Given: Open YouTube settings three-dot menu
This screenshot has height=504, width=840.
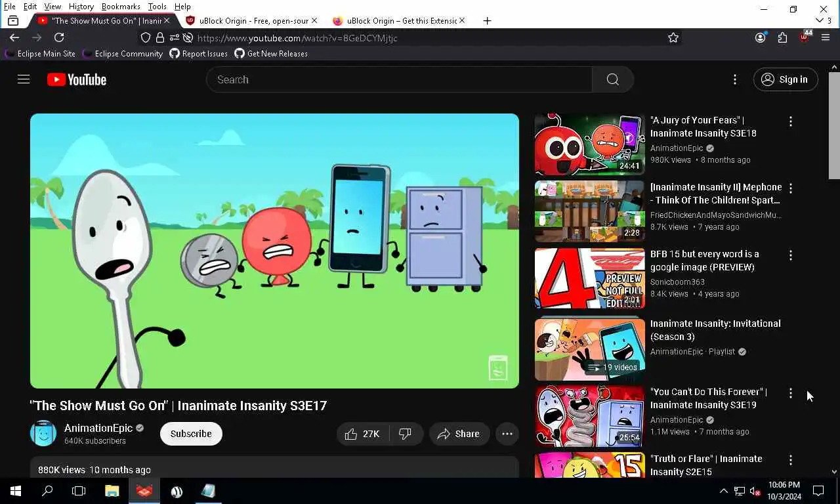Looking at the screenshot, I should [x=735, y=79].
